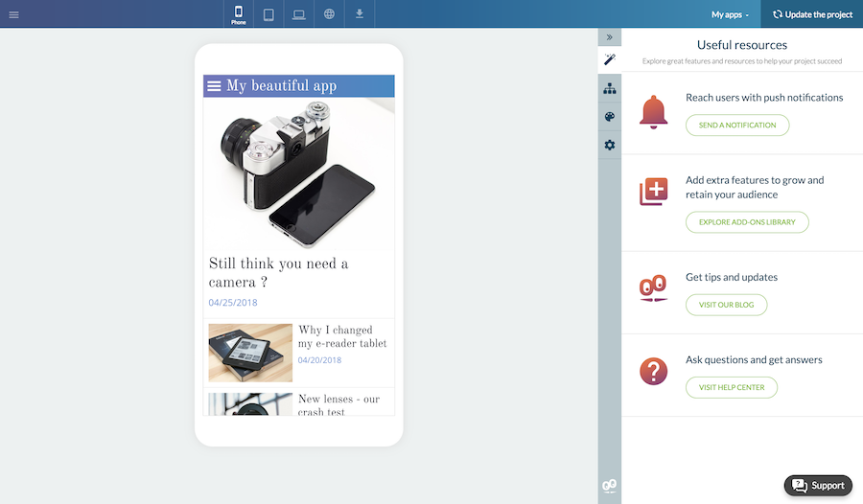
Task: Click Visit Our Blog button
Action: point(726,305)
